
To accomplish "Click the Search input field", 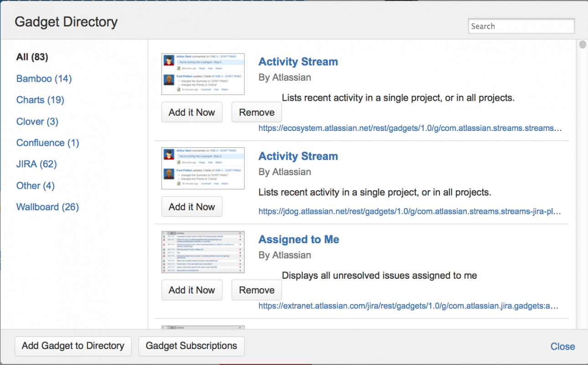I will (x=521, y=26).
